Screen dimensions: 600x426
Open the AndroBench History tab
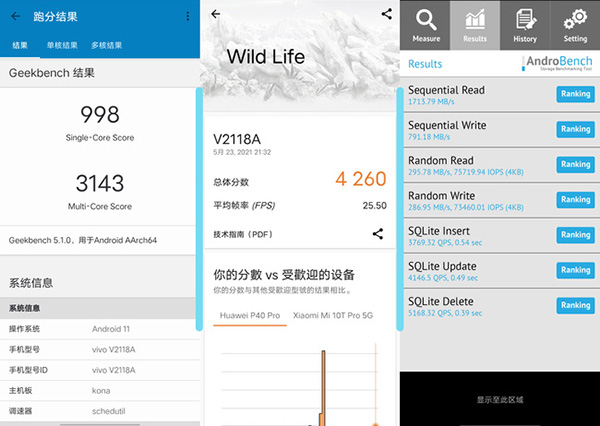pyautogui.click(x=525, y=24)
